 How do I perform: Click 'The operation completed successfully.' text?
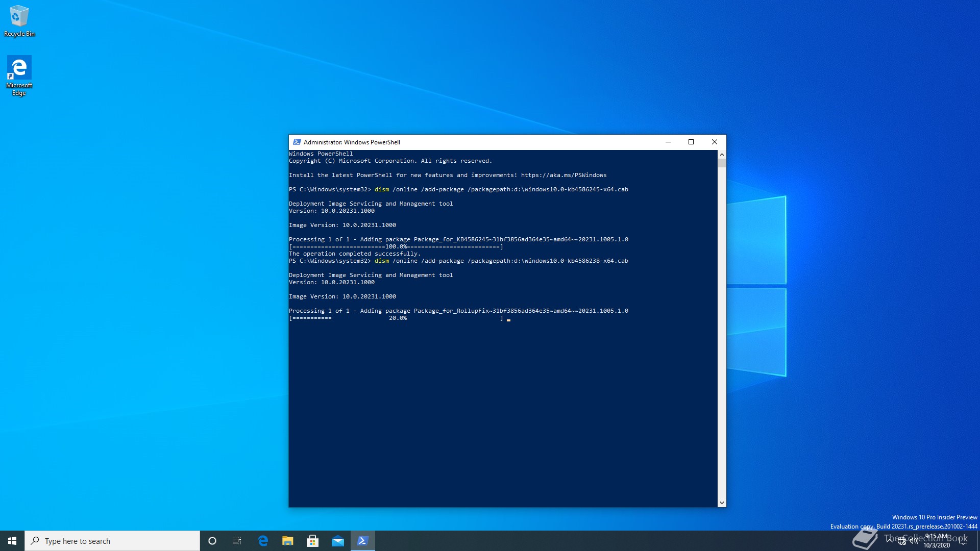pyautogui.click(x=355, y=254)
